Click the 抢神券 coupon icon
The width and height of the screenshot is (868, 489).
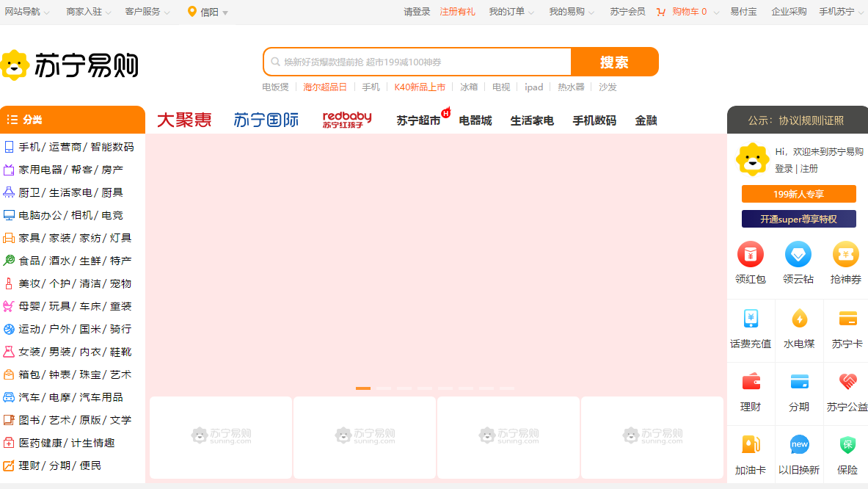tap(845, 255)
